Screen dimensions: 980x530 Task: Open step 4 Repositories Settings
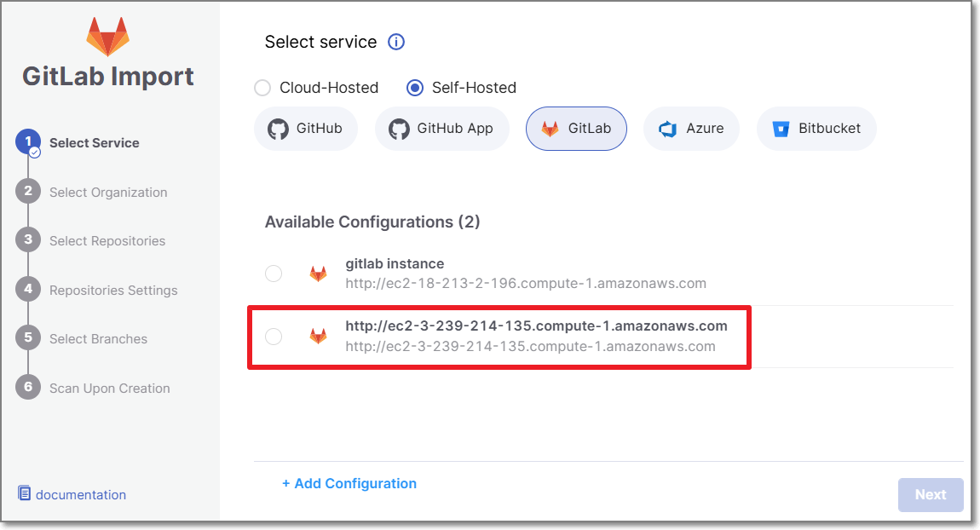(x=112, y=290)
